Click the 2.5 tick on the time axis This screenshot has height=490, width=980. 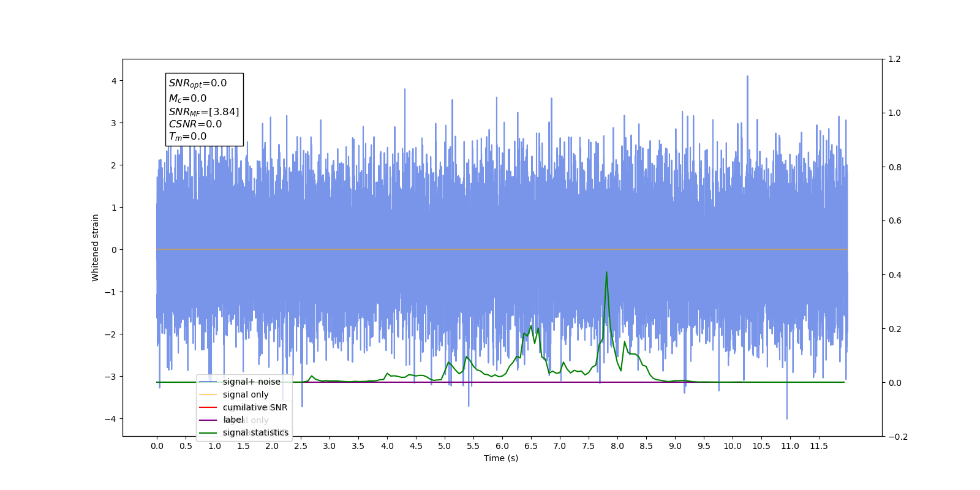click(x=301, y=446)
